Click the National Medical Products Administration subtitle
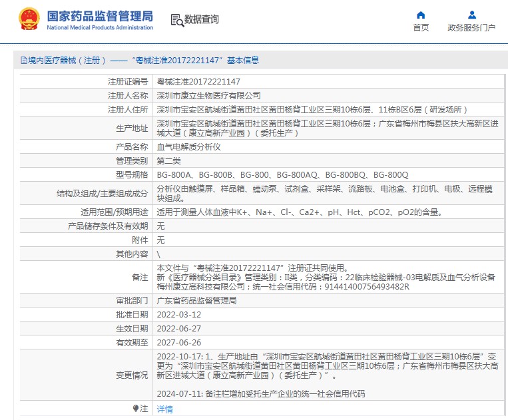 tap(100, 27)
